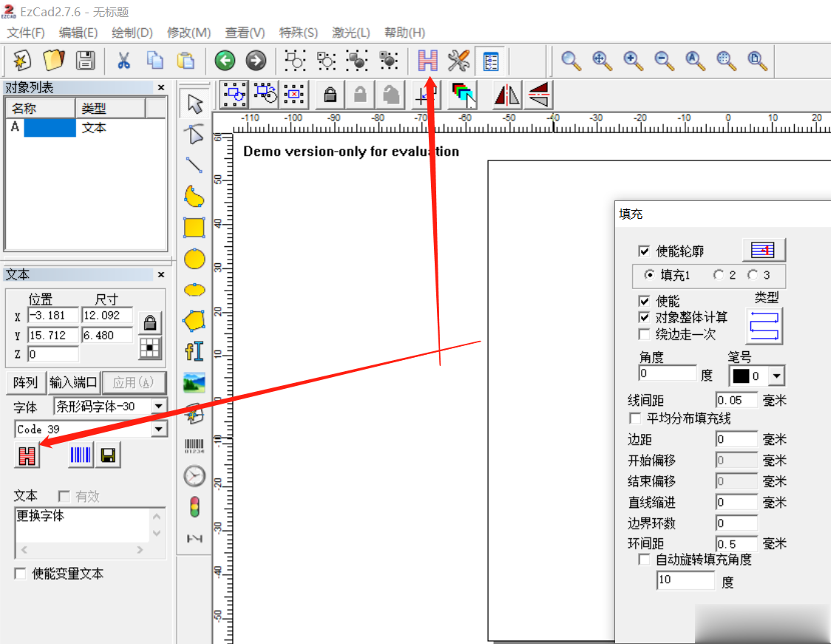This screenshot has height=644, width=831.
Task: Enable the 绕边走一次 checkbox
Action: [644, 334]
